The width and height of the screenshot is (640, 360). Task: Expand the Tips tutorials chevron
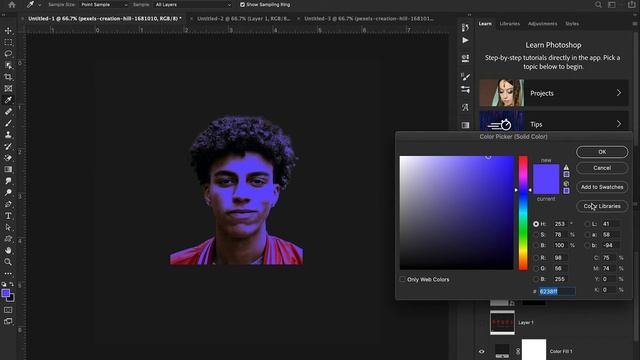click(619, 123)
